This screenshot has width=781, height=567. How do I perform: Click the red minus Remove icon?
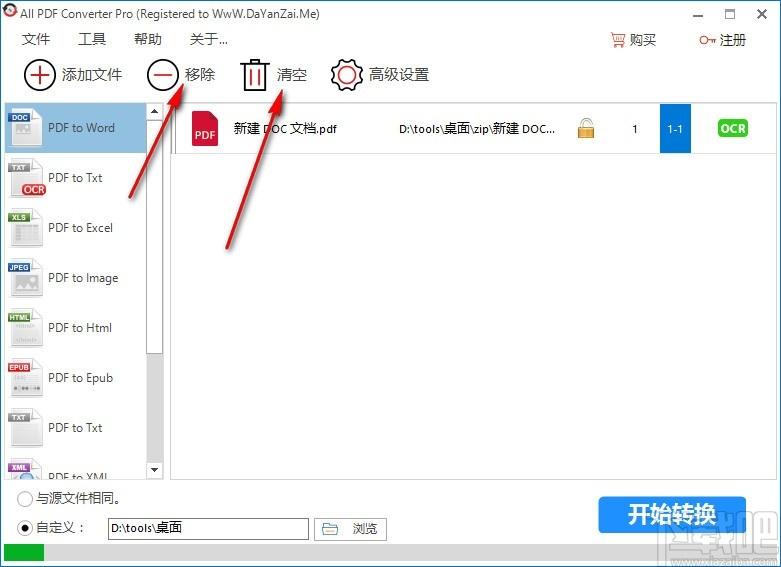click(162, 75)
